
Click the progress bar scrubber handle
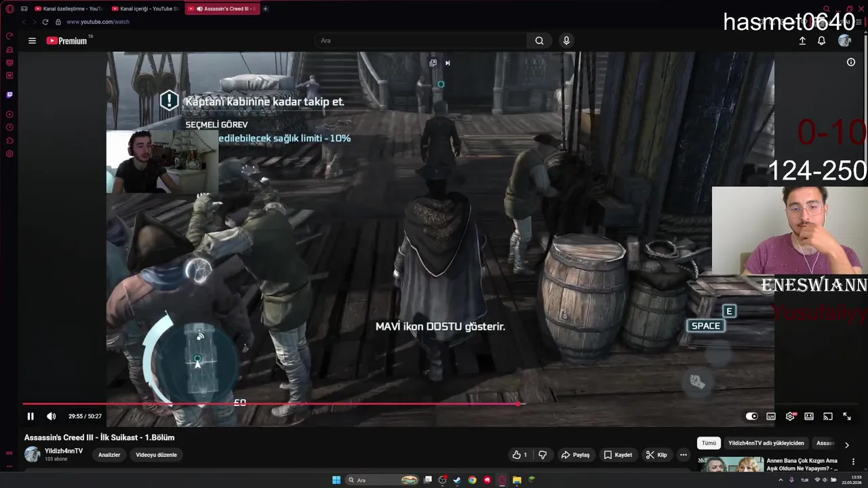pyautogui.click(x=518, y=404)
